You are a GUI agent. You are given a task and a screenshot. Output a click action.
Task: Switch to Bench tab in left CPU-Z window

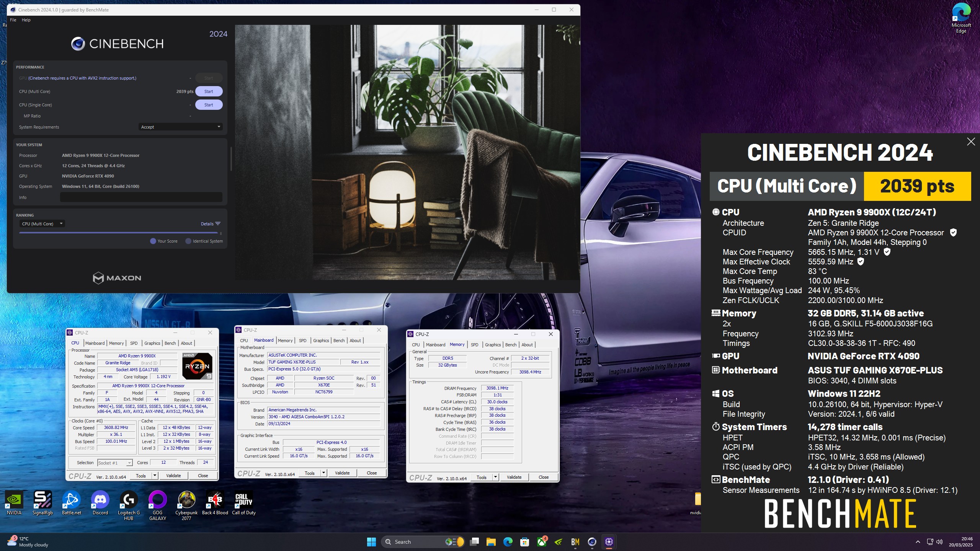pyautogui.click(x=170, y=343)
